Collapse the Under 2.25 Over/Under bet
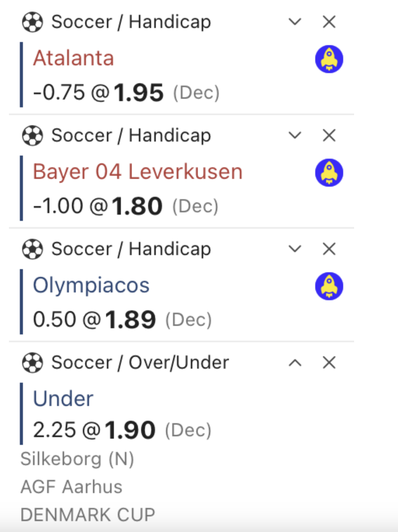 (x=295, y=362)
